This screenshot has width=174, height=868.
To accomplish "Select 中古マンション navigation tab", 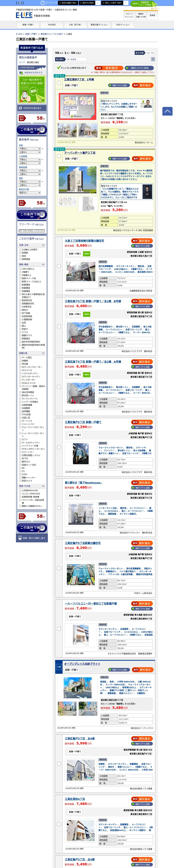I will (x=123, y=25).
